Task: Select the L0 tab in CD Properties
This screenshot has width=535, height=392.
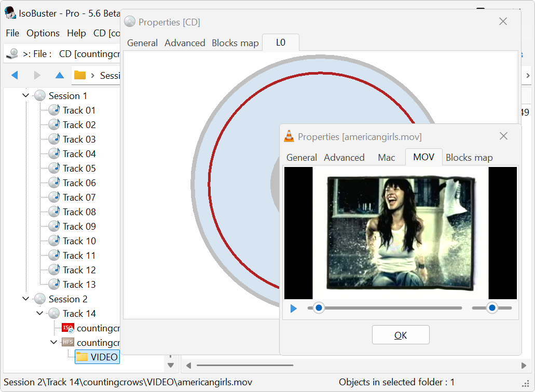Action: [280, 43]
